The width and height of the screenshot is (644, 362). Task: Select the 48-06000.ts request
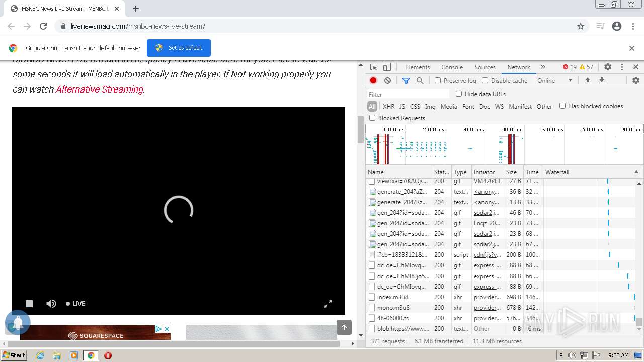point(392,318)
